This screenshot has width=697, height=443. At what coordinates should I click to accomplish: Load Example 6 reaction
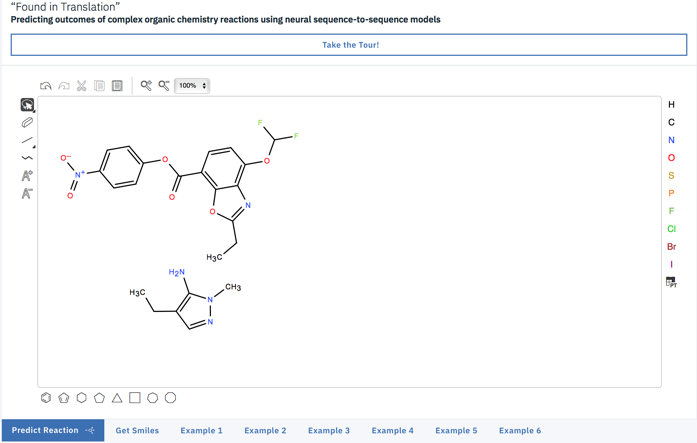pos(519,430)
